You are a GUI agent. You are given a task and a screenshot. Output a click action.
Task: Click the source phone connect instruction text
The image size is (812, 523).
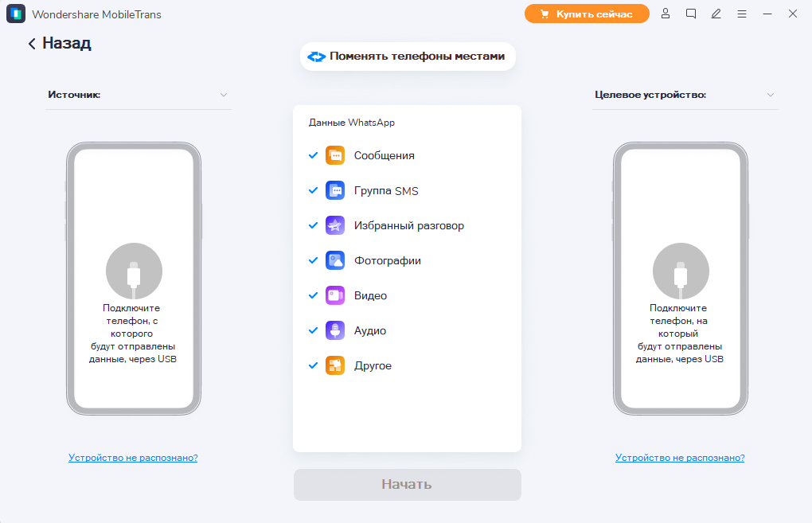pyautogui.click(x=133, y=334)
